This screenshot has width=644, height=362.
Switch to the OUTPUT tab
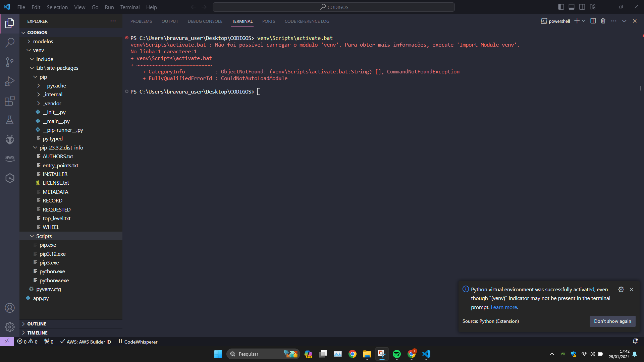click(170, 21)
